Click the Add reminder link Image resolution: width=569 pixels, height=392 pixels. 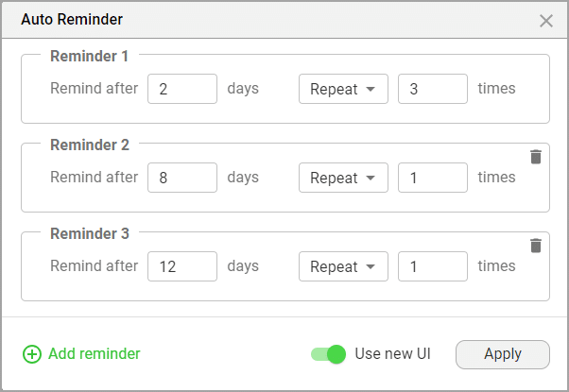click(94, 354)
